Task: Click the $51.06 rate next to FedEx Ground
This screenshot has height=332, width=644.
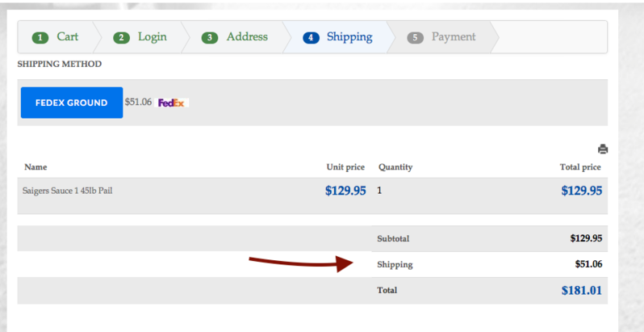Action: pyautogui.click(x=138, y=102)
